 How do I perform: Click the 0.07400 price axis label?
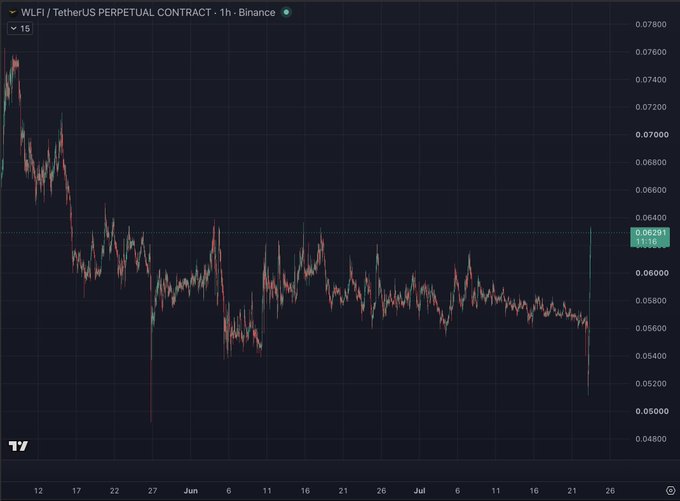(x=651, y=79)
